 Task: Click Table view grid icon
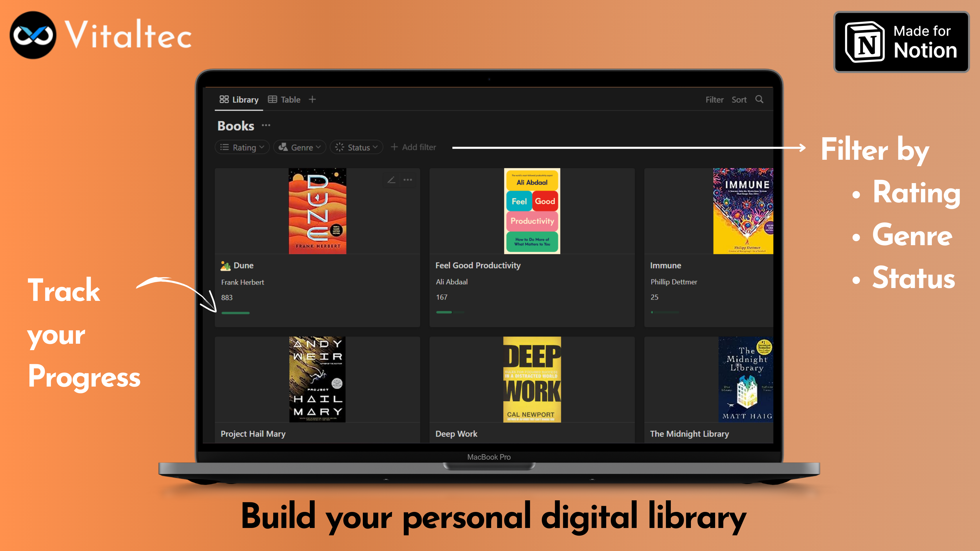click(272, 99)
